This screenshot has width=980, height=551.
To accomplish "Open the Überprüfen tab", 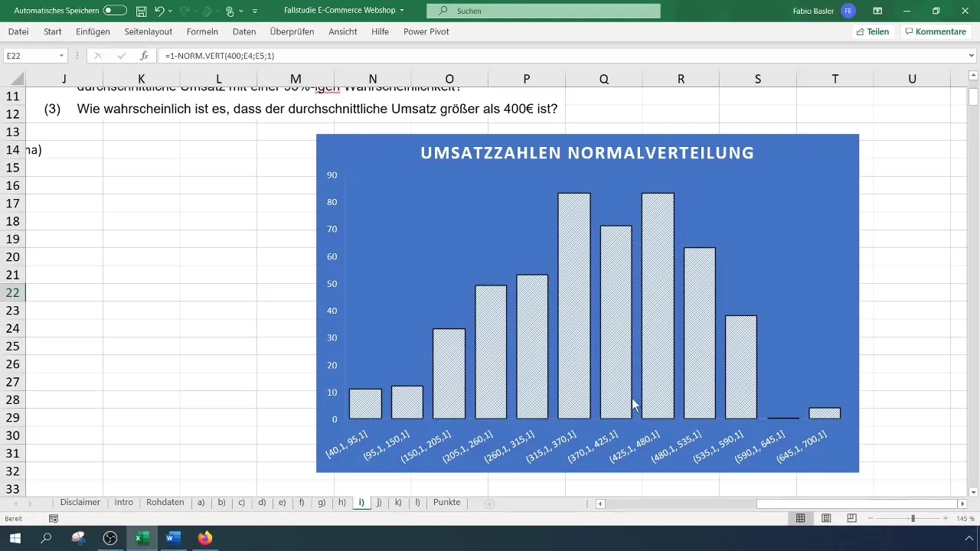I will (x=293, y=31).
